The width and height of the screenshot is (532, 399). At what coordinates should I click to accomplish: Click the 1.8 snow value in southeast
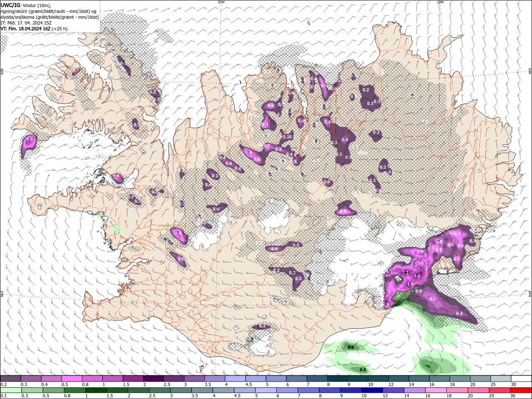coord(417,276)
